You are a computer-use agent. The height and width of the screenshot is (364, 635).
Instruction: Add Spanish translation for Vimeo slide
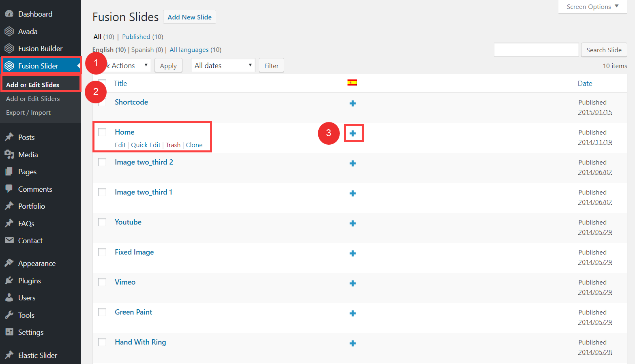353,283
